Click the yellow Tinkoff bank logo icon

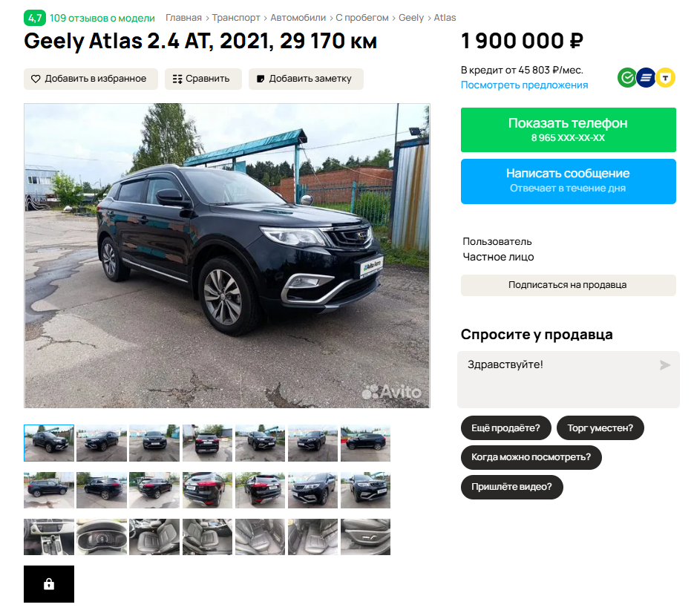coord(665,78)
